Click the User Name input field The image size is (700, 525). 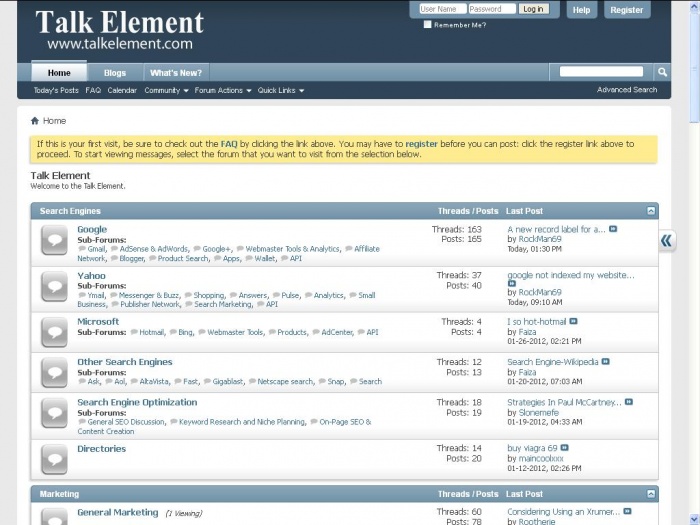click(x=443, y=9)
